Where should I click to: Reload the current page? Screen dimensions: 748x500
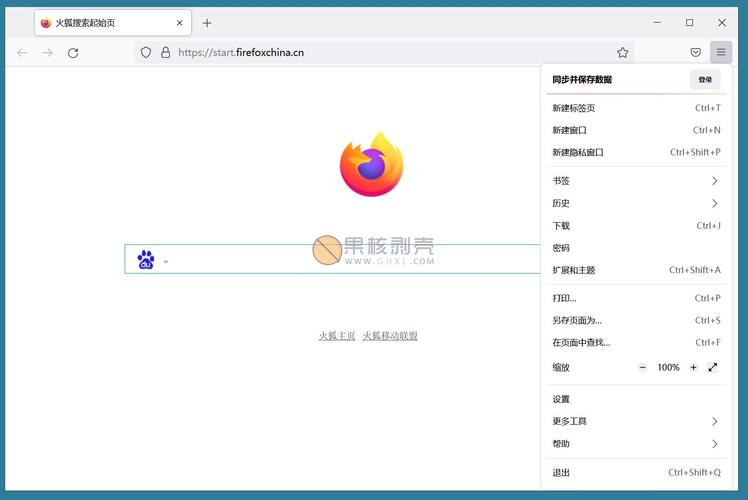(73, 52)
